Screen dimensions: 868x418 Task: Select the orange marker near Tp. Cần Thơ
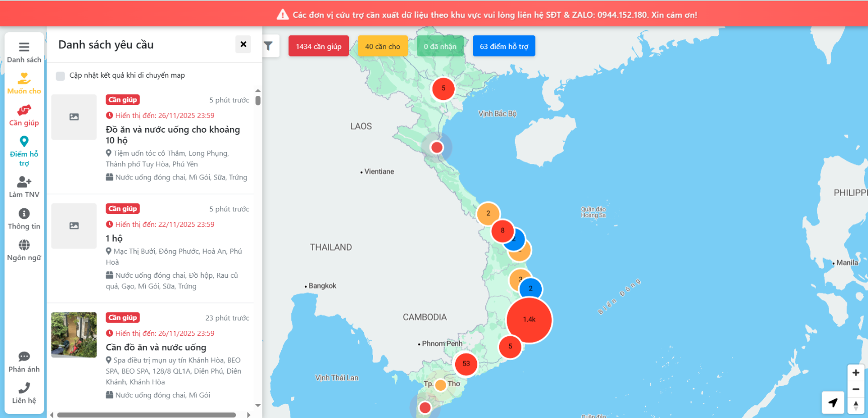[x=441, y=385]
